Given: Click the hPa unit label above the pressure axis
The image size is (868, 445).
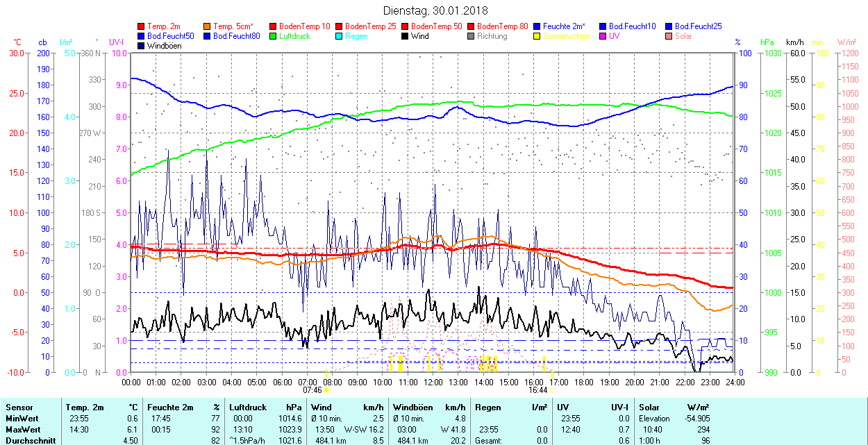Looking at the screenshot, I should click(x=767, y=42).
